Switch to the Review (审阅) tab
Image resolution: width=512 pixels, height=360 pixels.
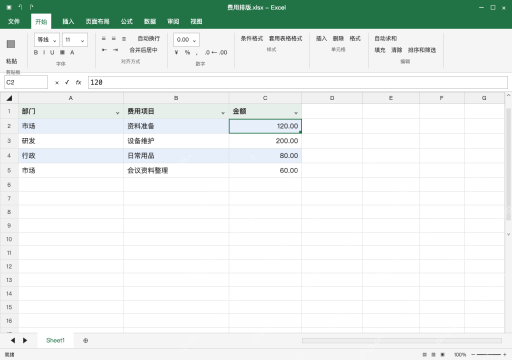(173, 22)
